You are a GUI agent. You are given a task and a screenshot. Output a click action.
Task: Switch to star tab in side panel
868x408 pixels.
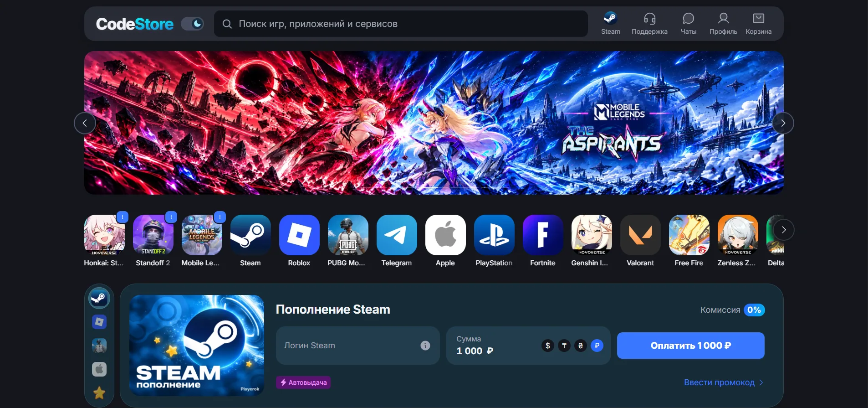[99, 393]
